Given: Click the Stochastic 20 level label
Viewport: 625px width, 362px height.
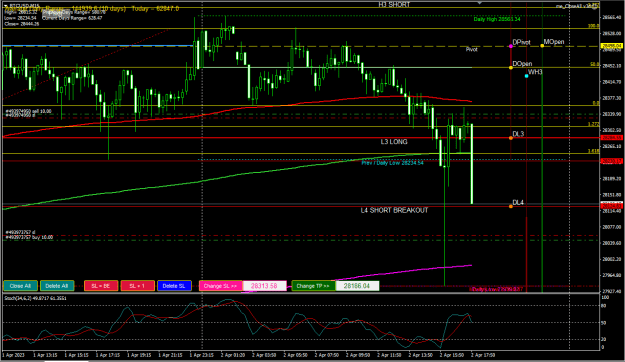Looking at the screenshot, I should click(x=603, y=339).
